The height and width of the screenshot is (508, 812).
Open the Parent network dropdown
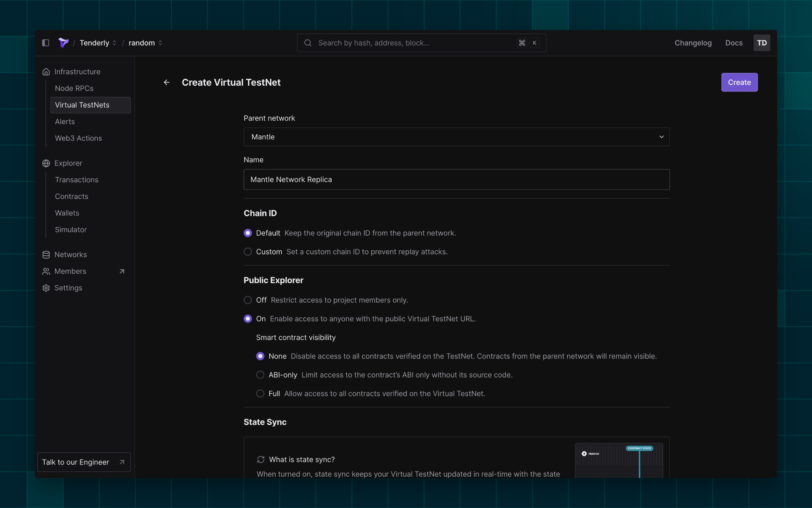click(x=456, y=137)
